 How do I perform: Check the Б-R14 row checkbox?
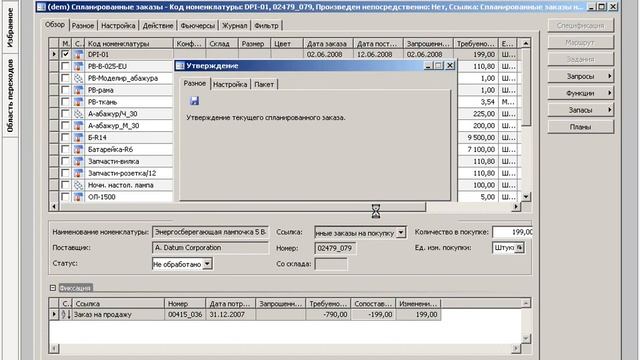pyautogui.click(x=65, y=137)
